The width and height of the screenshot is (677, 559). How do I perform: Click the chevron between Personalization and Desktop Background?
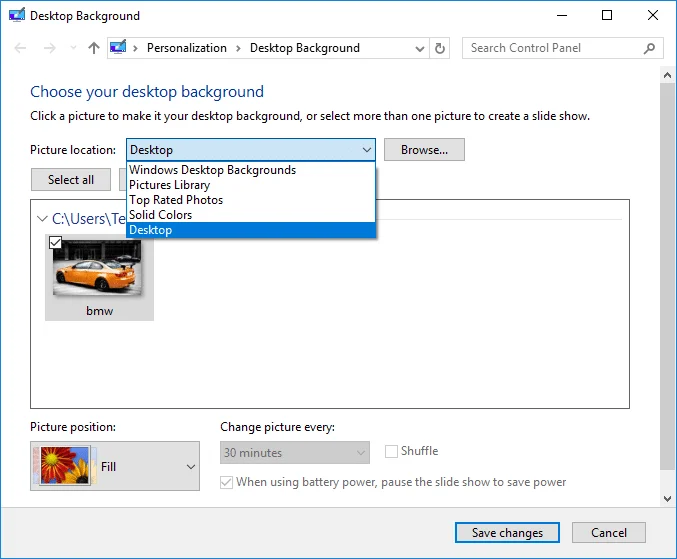coord(238,48)
